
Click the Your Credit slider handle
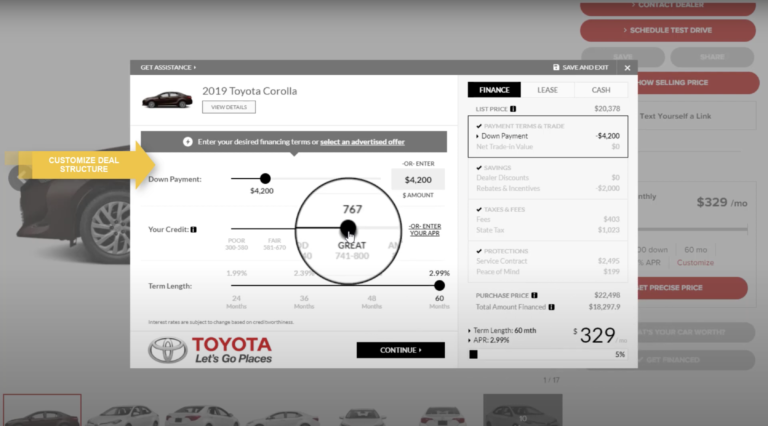click(x=348, y=228)
